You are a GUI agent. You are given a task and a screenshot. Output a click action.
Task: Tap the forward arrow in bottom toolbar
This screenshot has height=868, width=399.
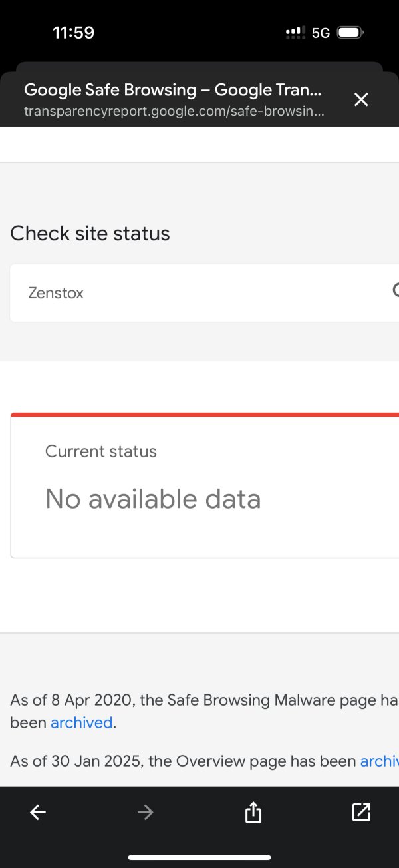145,812
